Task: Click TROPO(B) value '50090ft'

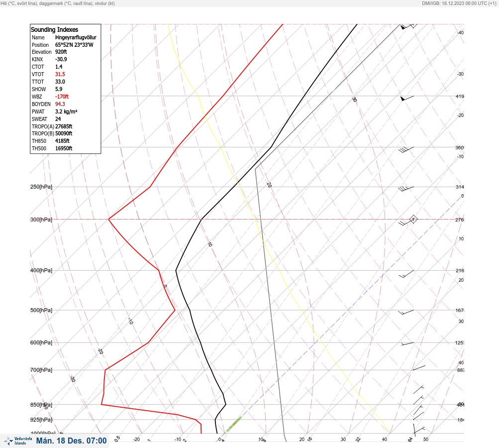Action: click(64, 133)
